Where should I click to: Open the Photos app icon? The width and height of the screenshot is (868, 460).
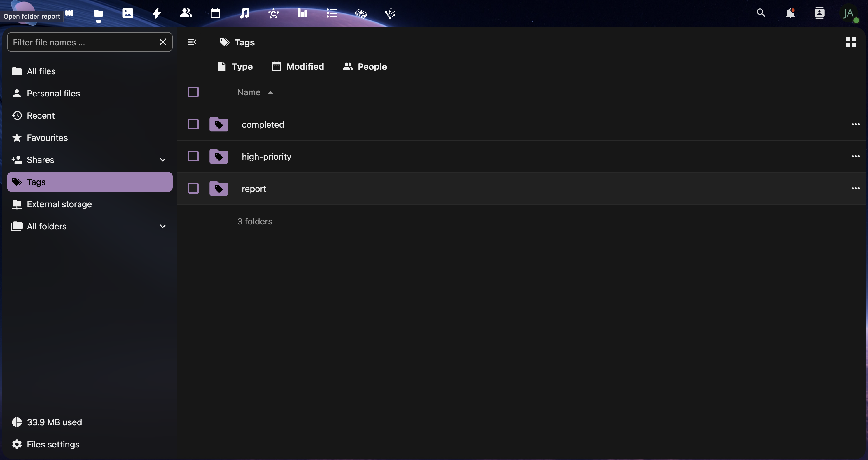pos(127,13)
